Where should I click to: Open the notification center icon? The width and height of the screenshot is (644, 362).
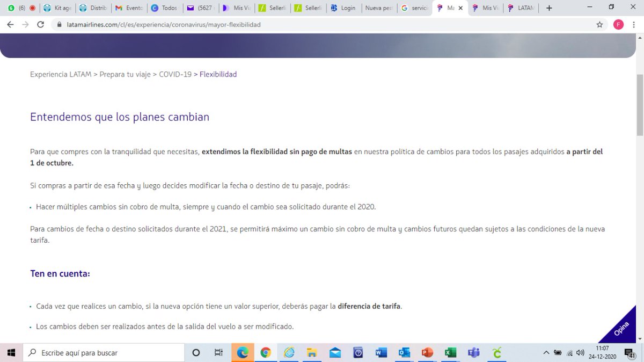point(630,353)
